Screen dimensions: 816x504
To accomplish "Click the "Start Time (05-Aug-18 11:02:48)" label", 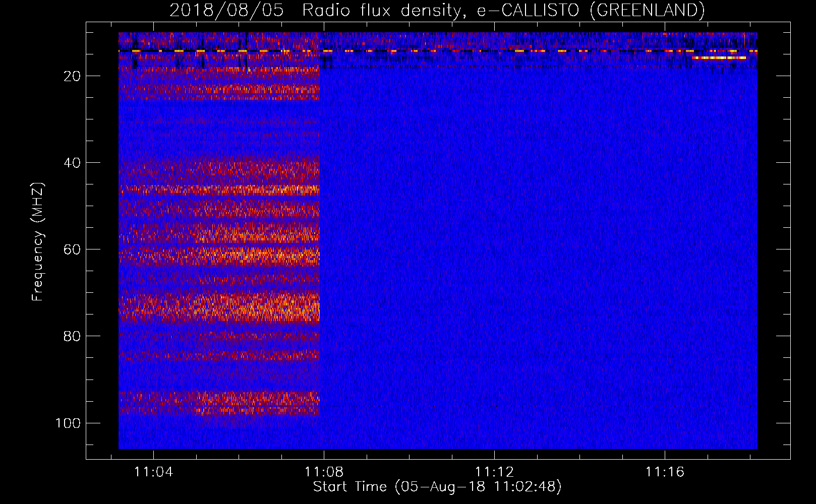I will pos(437,487).
